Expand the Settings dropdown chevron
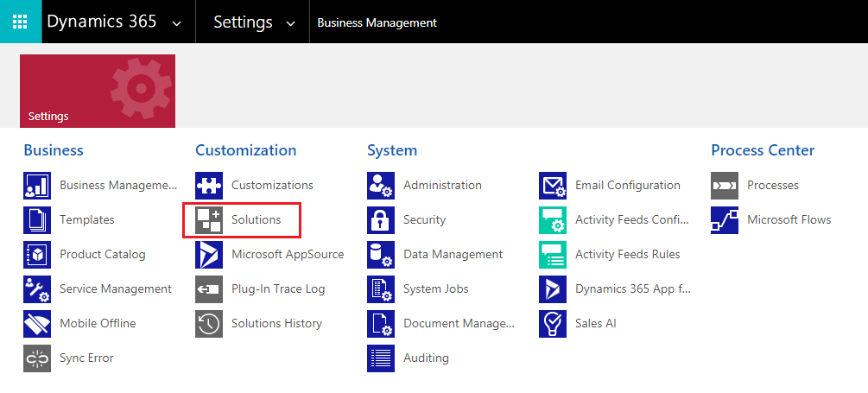The height and width of the screenshot is (393, 868). [x=290, y=23]
